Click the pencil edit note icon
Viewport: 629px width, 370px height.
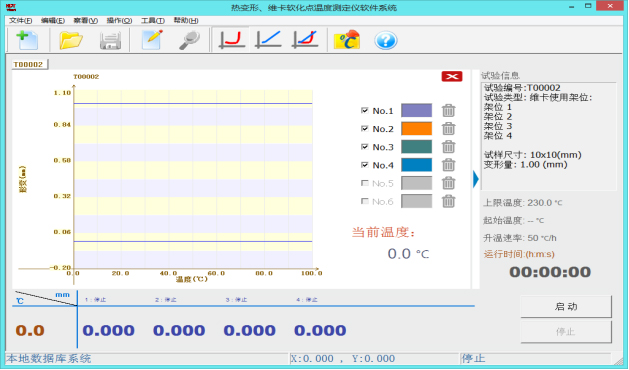(x=152, y=40)
